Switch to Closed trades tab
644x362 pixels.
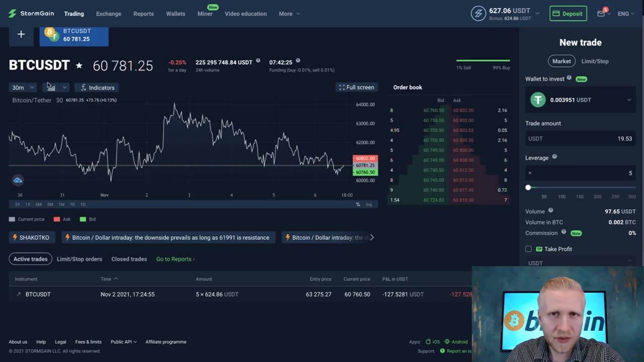(129, 259)
